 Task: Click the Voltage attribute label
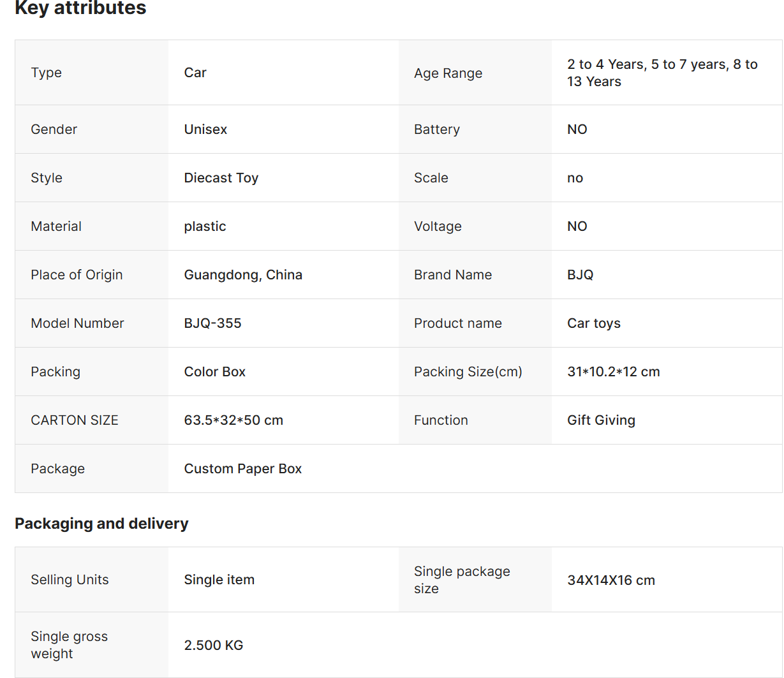pos(438,226)
